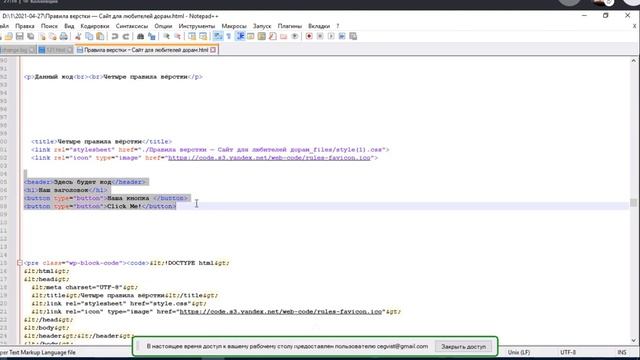
Task: Zoom in toolbar icon
Action: click(x=166, y=36)
